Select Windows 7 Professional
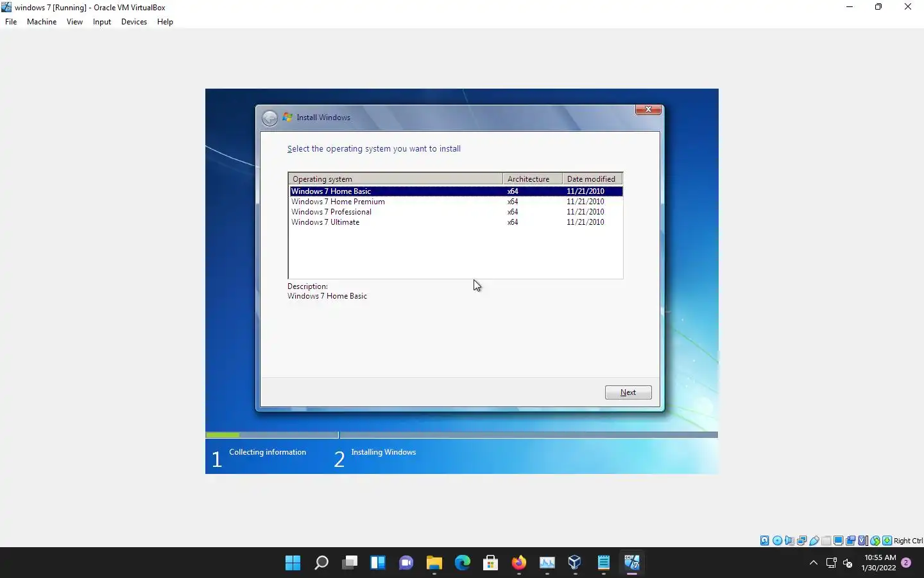Screen dimensions: 924x578 click(x=456, y=212)
